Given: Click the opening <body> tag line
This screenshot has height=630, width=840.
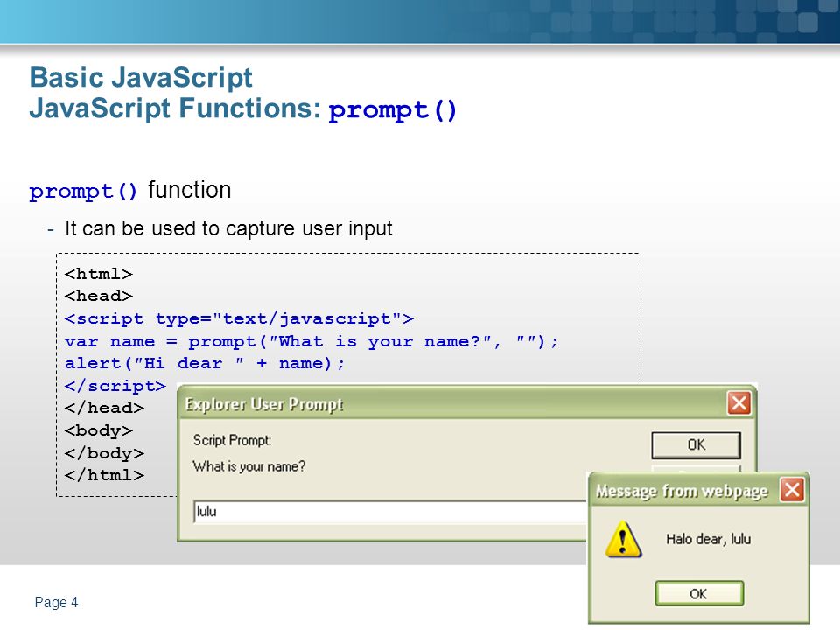Looking at the screenshot, I should pyautogui.click(x=99, y=430).
